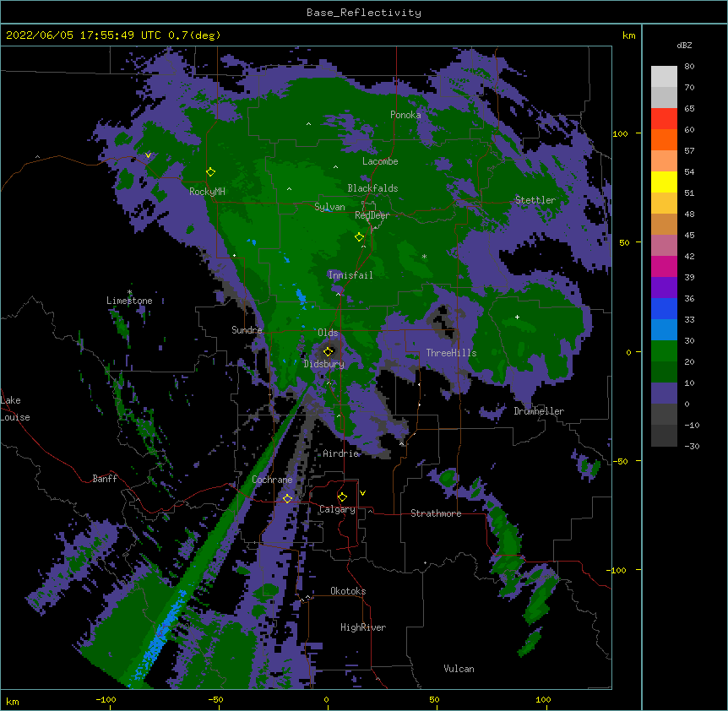Click the 45 value on dBZ scale
Image resolution: width=728 pixels, height=711 pixels.
(x=689, y=236)
